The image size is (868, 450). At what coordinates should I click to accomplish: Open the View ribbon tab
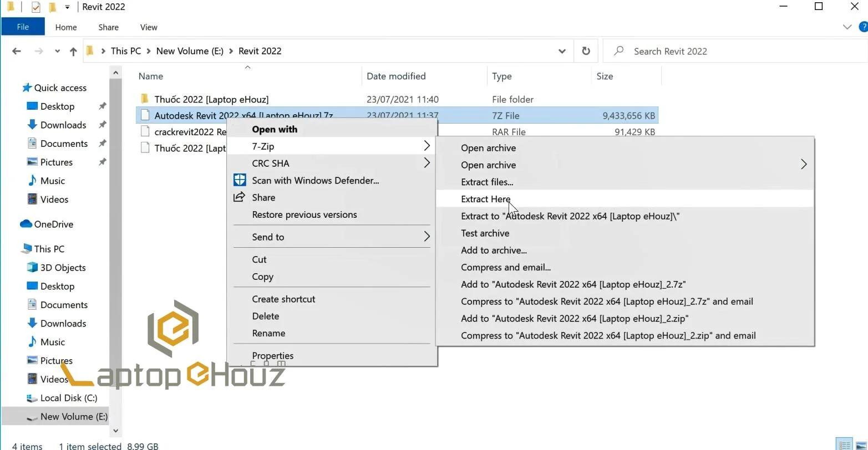tap(149, 27)
